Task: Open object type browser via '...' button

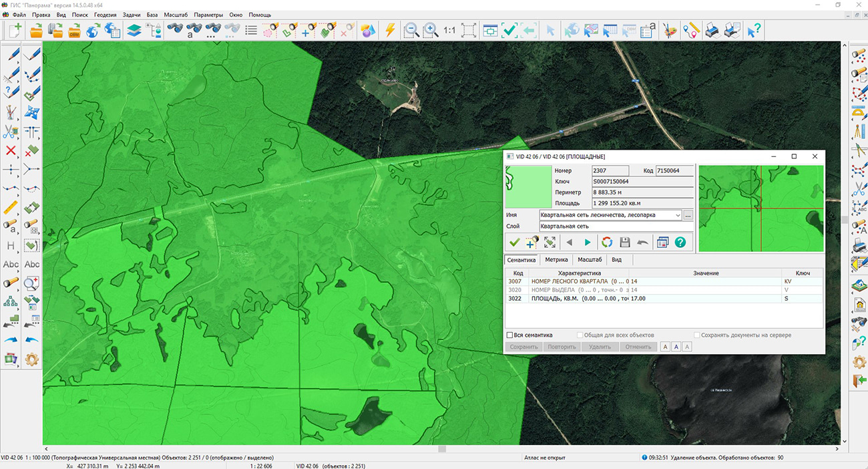Action: [688, 215]
